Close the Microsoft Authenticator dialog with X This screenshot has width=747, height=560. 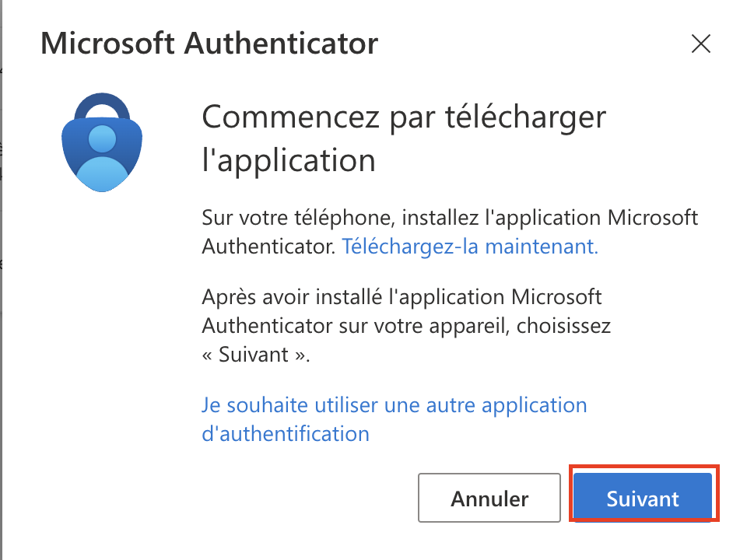(x=701, y=44)
